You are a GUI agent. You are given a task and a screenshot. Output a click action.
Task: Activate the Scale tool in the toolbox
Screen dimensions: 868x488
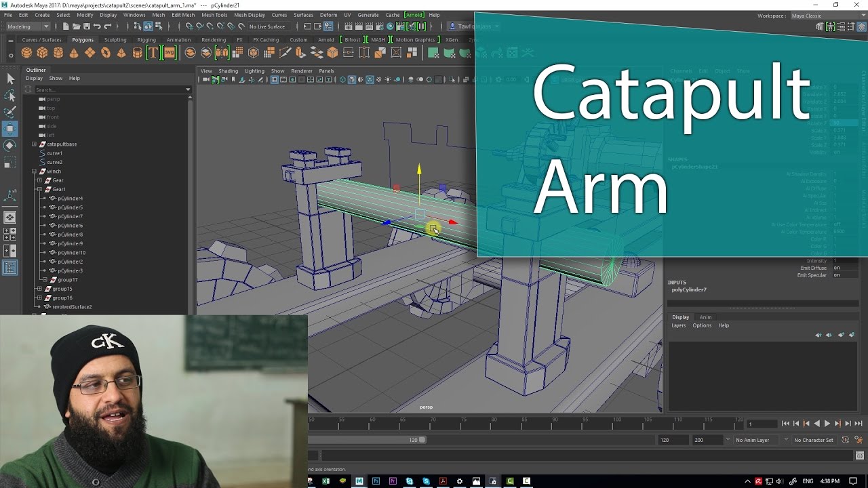(10, 162)
